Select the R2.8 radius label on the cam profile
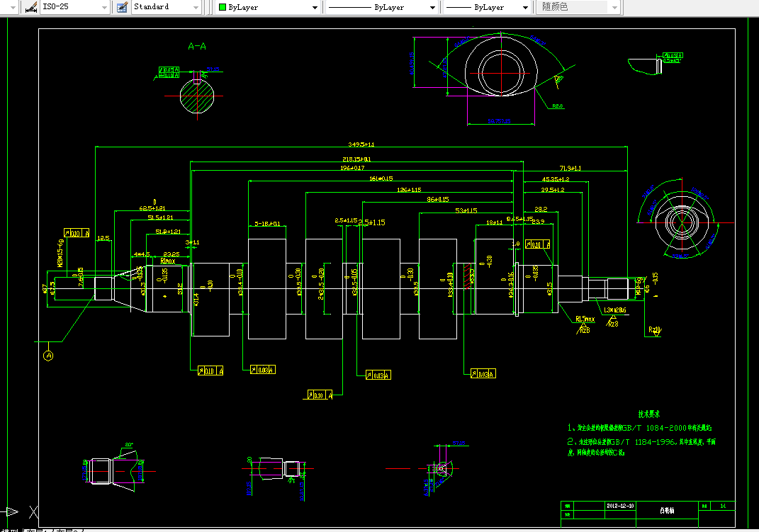This screenshot has width=759, height=532. point(557,106)
